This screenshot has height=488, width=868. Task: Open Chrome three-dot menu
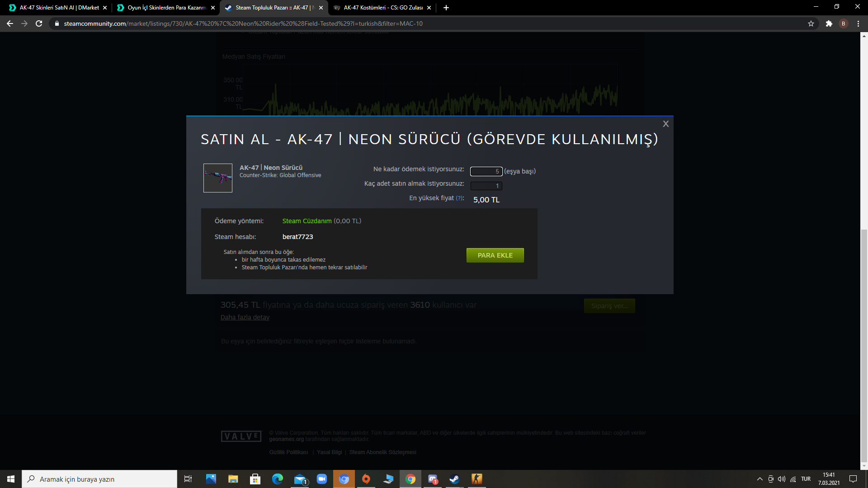pos(858,23)
